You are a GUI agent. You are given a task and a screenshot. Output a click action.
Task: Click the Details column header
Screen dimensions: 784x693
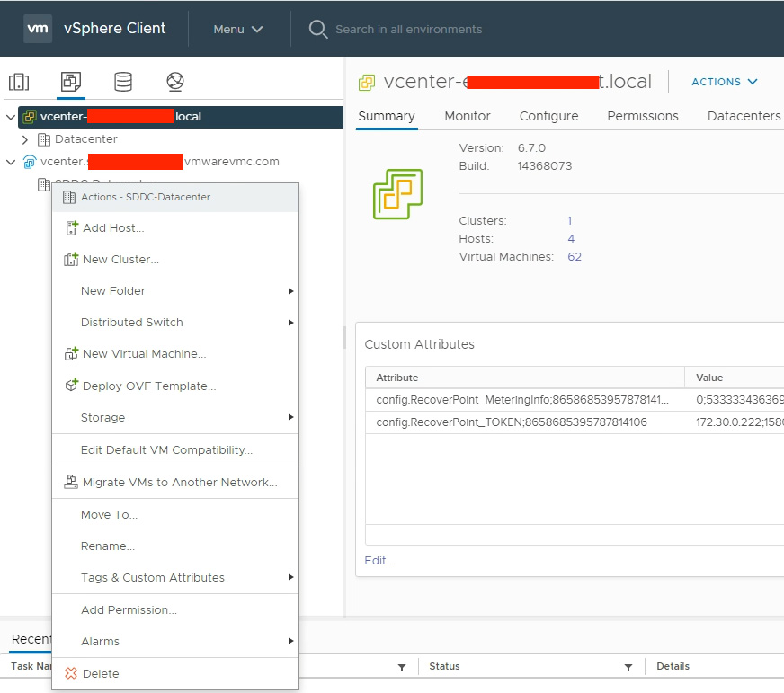click(x=673, y=667)
